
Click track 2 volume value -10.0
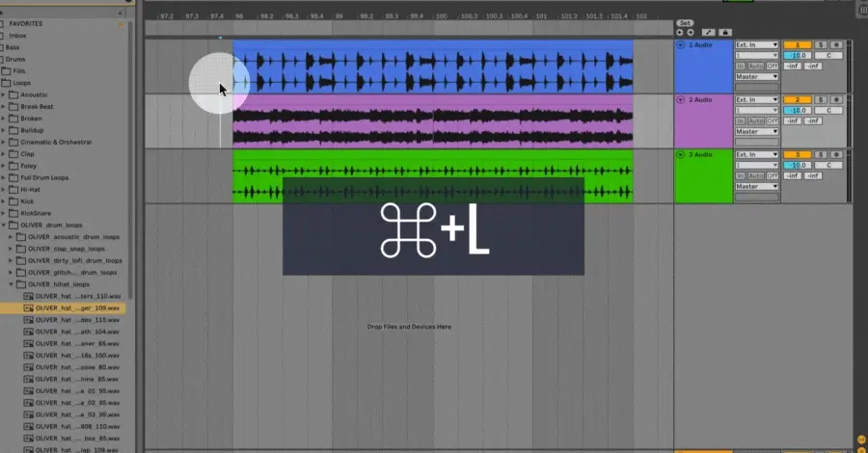coord(798,110)
